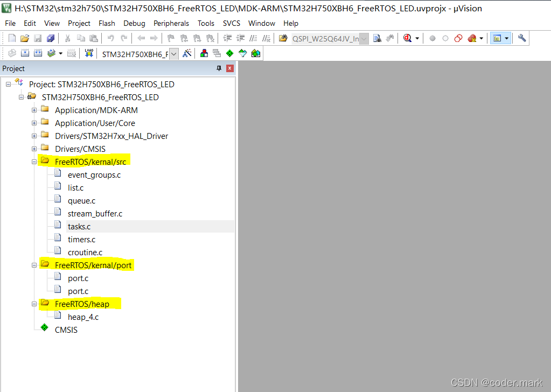Click the Download to flash LOAD icon

point(89,53)
